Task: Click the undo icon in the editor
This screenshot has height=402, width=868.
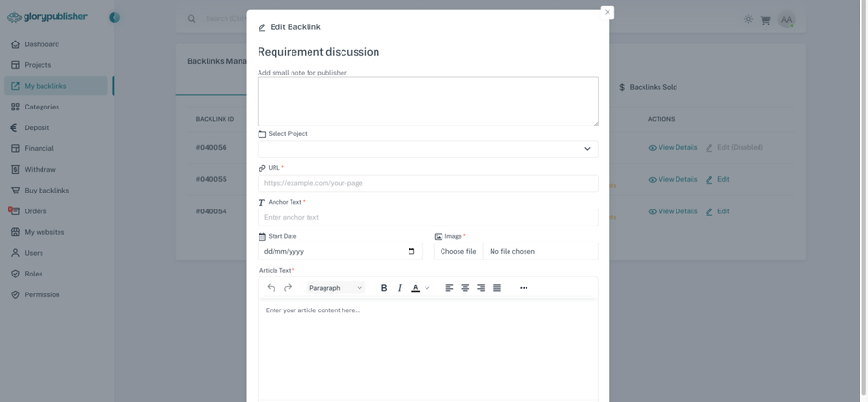Action: (x=271, y=288)
